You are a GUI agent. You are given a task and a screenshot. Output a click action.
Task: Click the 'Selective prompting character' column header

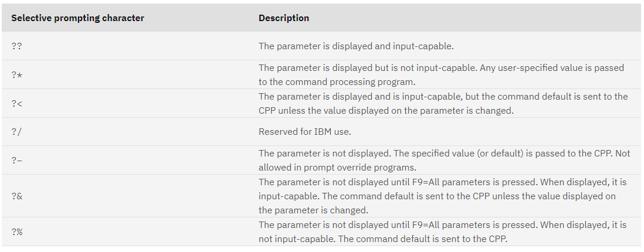pyautogui.click(x=77, y=18)
